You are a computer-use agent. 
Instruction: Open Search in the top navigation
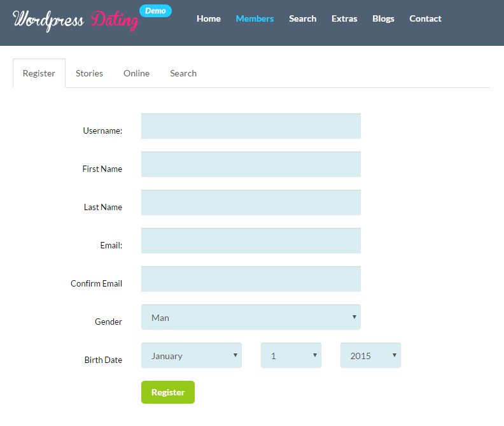click(302, 18)
